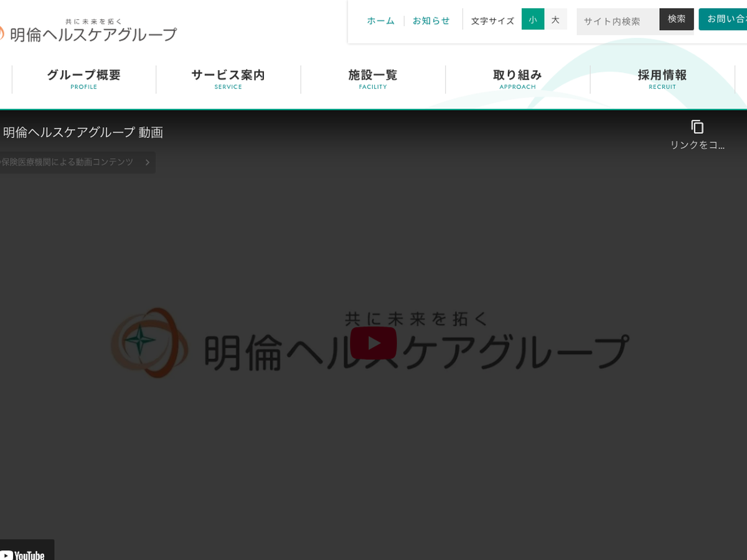
Task: Open video title 明倫ヘルスケアグループ 動画
Action: coord(83,132)
